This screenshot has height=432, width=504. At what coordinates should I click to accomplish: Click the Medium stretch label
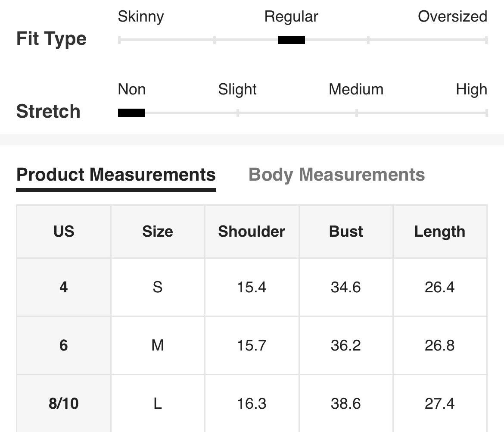coord(356,89)
